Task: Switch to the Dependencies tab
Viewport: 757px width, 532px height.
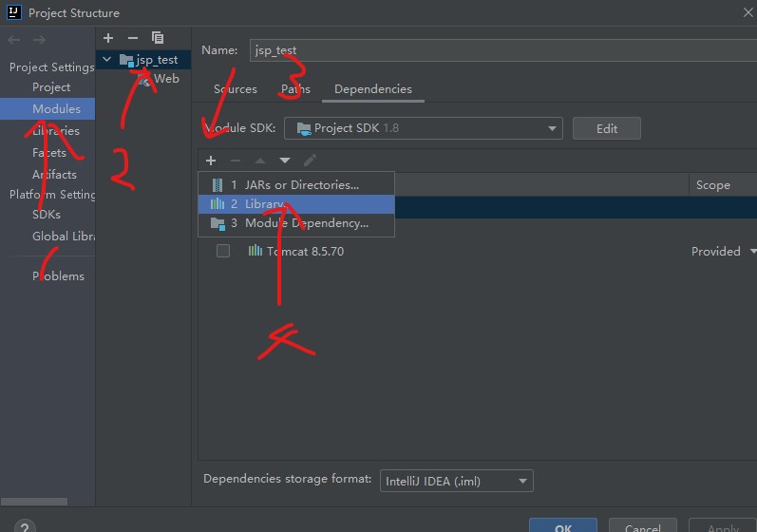Action: (373, 89)
